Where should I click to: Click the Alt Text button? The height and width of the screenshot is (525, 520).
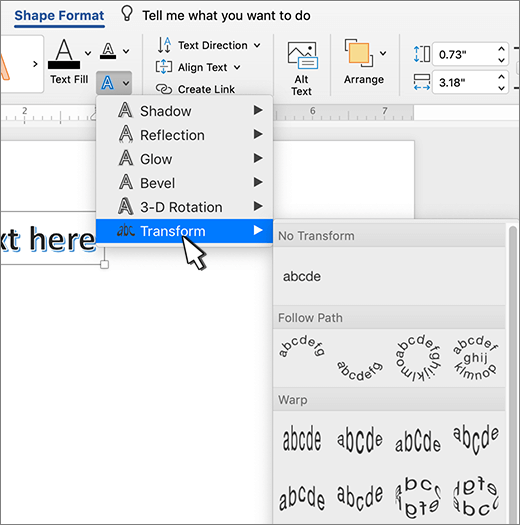[x=302, y=69]
